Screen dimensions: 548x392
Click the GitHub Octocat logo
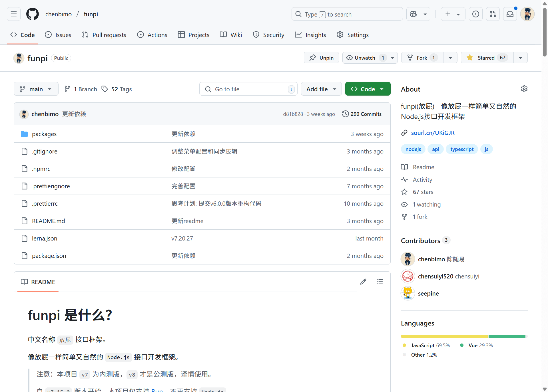click(x=33, y=14)
